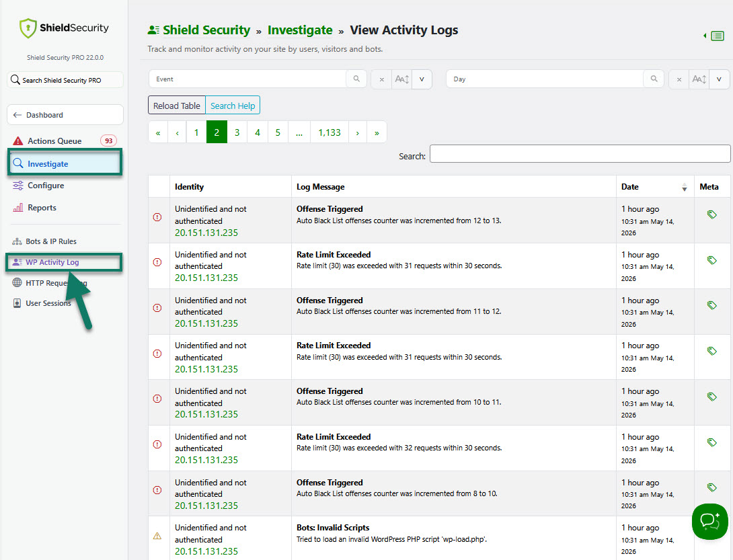Image resolution: width=733 pixels, height=560 pixels.
Task: Focus Search Shield Security PRO field
Action: tap(65, 80)
